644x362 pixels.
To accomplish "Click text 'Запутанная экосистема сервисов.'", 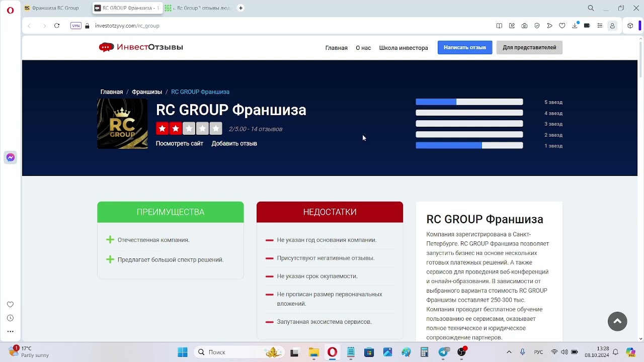I will [324, 322].
